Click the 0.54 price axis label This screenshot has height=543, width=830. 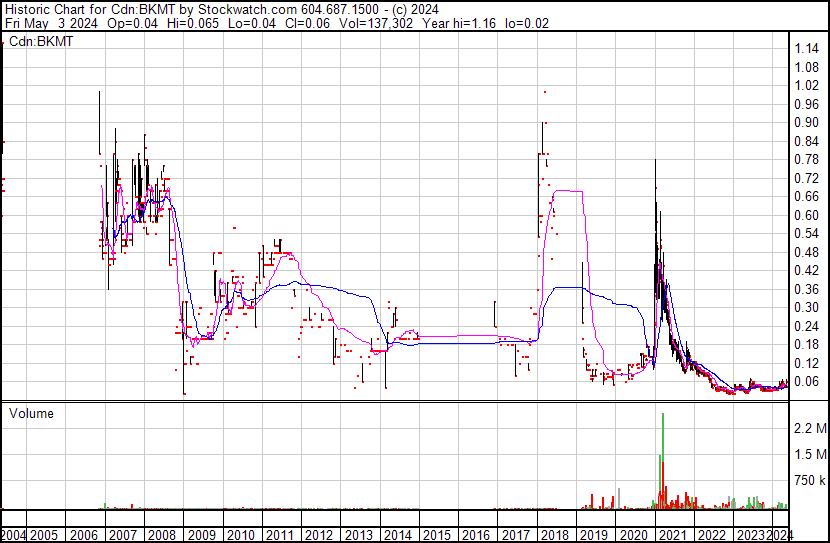[807, 234]
